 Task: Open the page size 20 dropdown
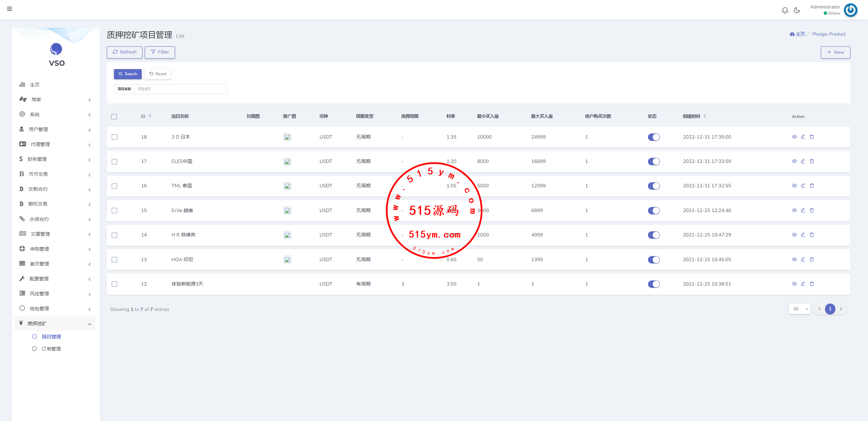tap(799, 309)
